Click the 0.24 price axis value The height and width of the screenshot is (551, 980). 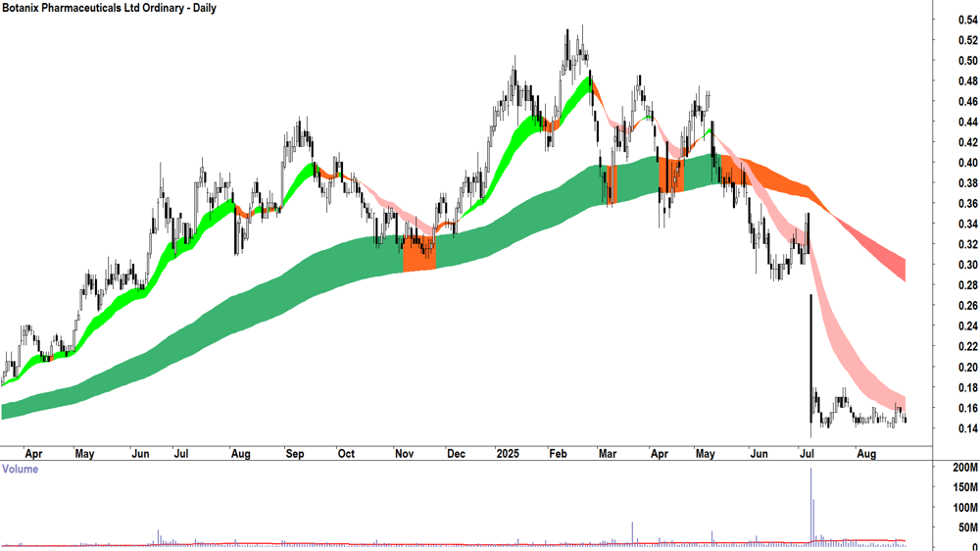pos(967,326)
